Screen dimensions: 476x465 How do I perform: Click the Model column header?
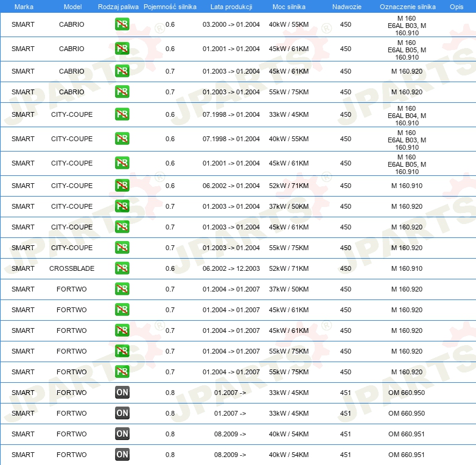click(x=72, y=7)
